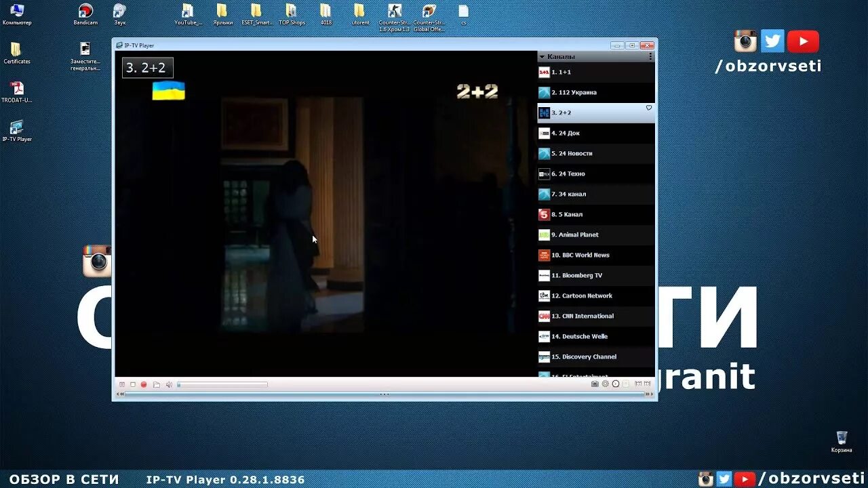Open the scheduler clock icon
This screenshot has width=868, height=488.
click(616, 384)
